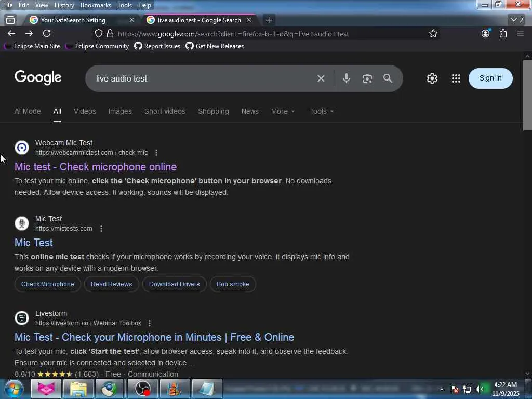Switch to Images results tab
532x399 pixels.
pyautogui.click(x=120, y=111)
